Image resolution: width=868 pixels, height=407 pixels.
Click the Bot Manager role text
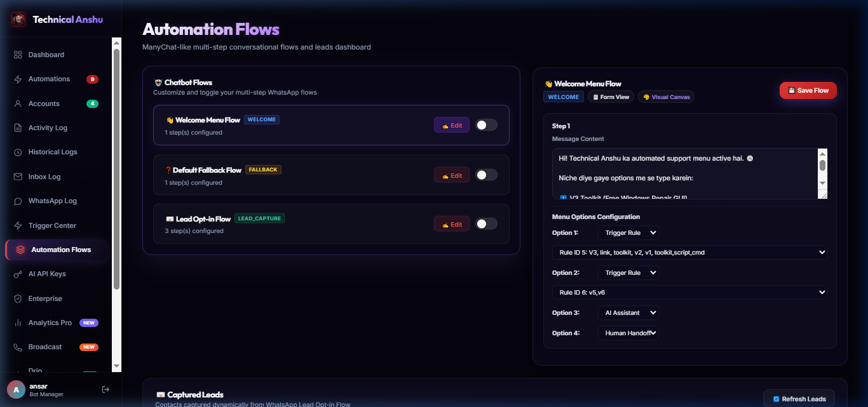(46, 394)
